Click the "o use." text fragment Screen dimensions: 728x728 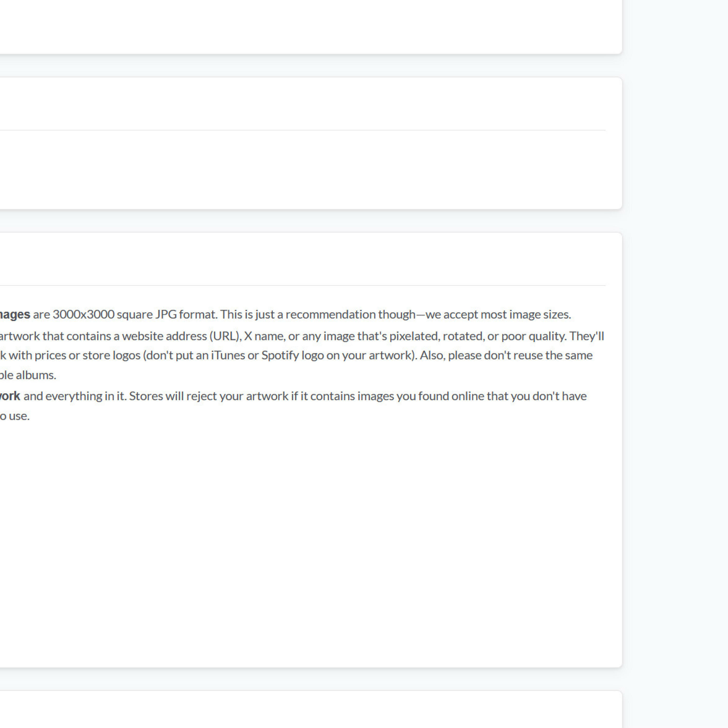[15, 416]
